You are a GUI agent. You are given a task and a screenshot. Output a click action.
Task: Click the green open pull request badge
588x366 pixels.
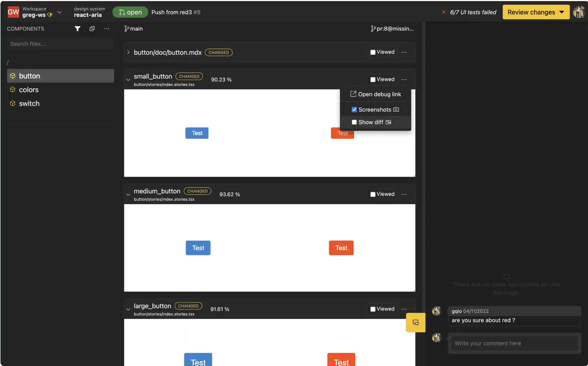click(x=130, y=12)
